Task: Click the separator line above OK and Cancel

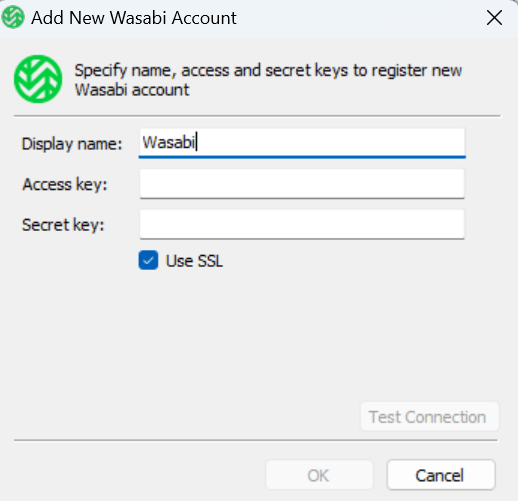Action: click(x=256, y=440)
